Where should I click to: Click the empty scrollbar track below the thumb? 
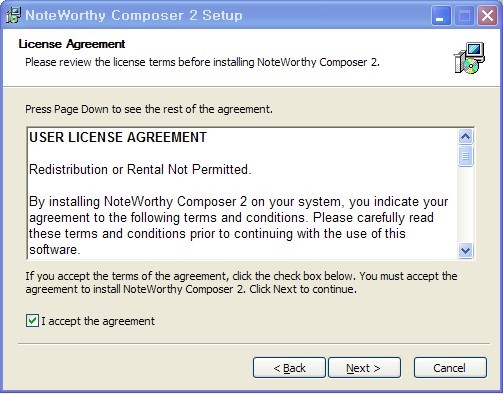(x=465, y=204)
